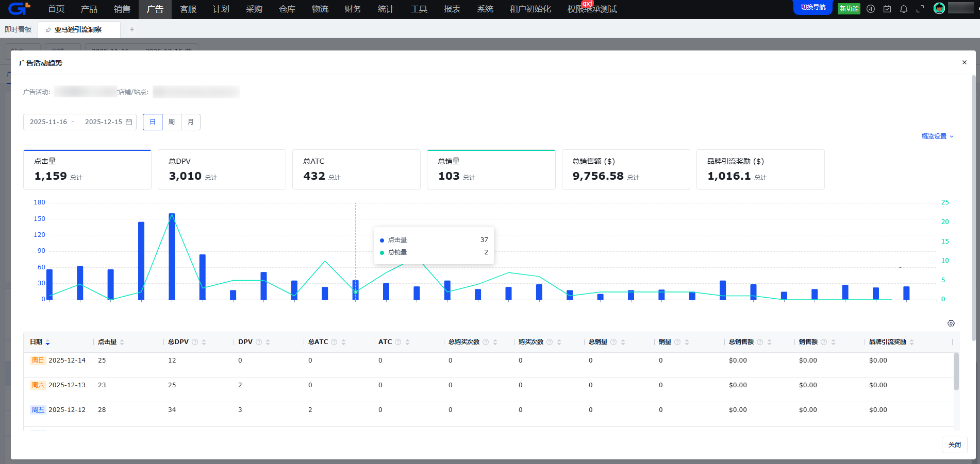Select the 日 granularity option

(x=153, y=122)
